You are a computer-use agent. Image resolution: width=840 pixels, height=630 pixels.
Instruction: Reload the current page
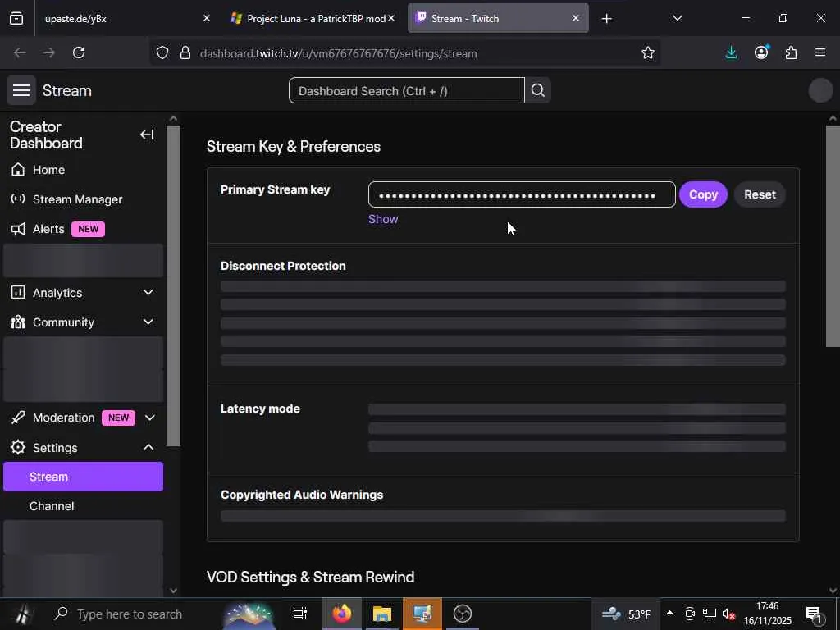[79, 52]
